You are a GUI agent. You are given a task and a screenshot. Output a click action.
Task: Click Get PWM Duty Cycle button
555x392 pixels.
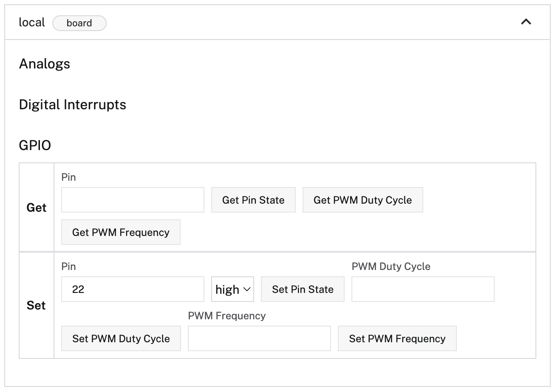363,200
